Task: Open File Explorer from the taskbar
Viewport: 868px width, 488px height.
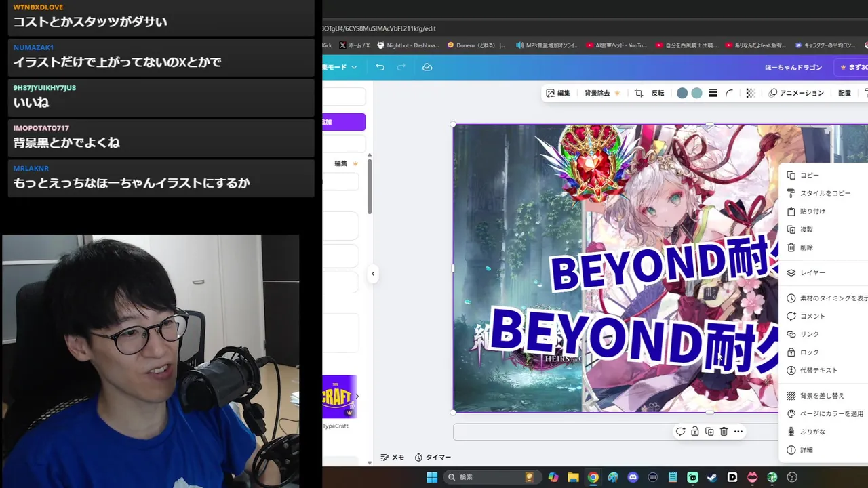Action: click(573, 477)
